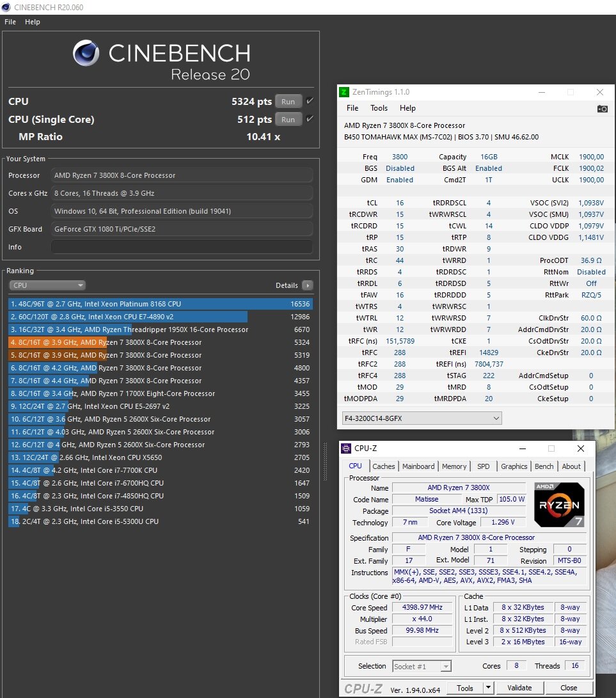The width and height of the screenshot is (616, 698).
Task: Click the Code Name field Matisse
Action: pyautogui.click(x=427, y=500)
